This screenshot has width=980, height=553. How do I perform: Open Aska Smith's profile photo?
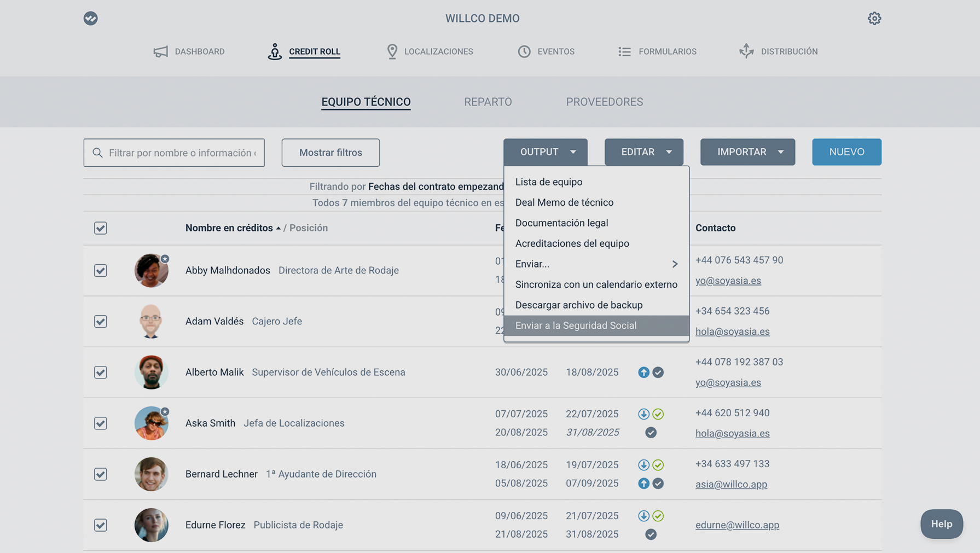pyautogui.click(x=151, y=423)
